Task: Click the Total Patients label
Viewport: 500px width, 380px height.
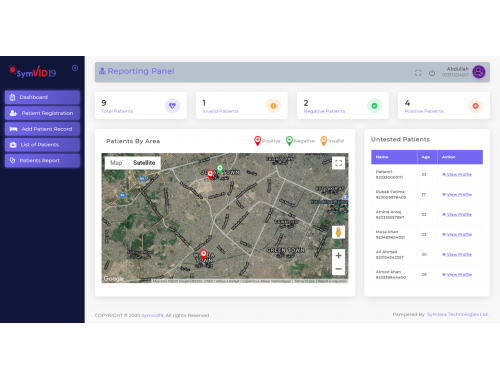Action: [117, 111]
